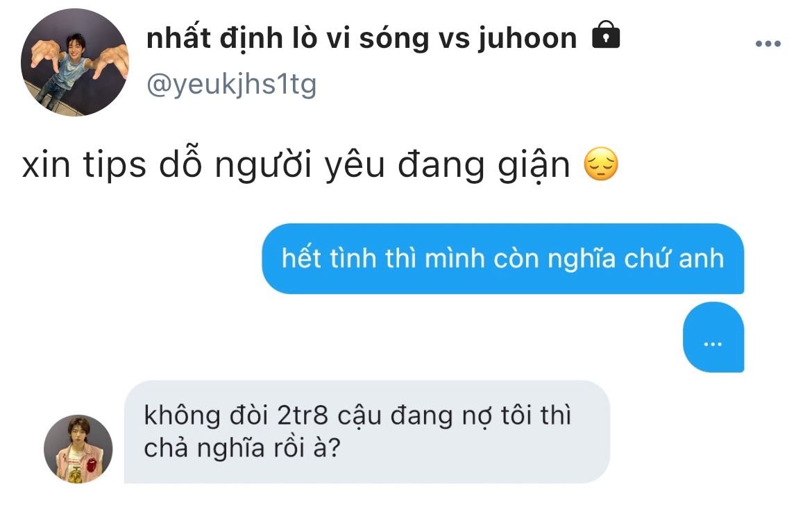
Task: Click the padlock icon beside the display name
Action: pyautogui.click(x=606, y=35)
